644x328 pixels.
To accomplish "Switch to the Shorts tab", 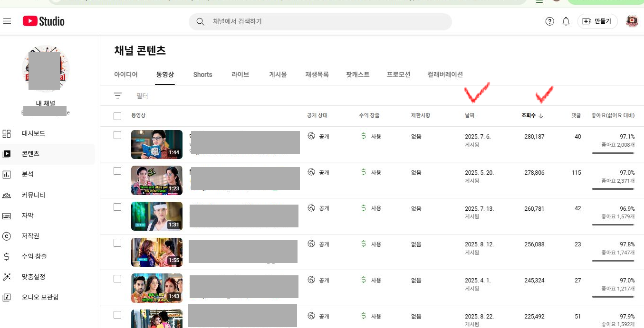I will point(202,75).
